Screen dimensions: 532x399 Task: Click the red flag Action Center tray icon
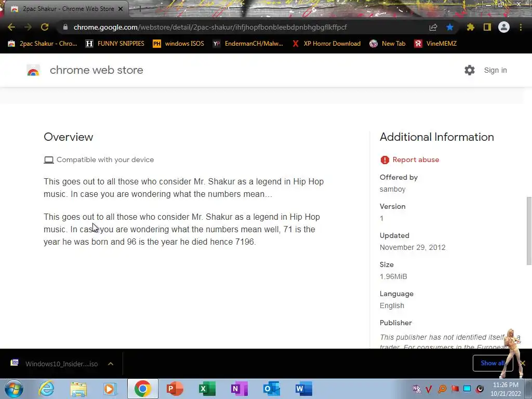(455, 389)
